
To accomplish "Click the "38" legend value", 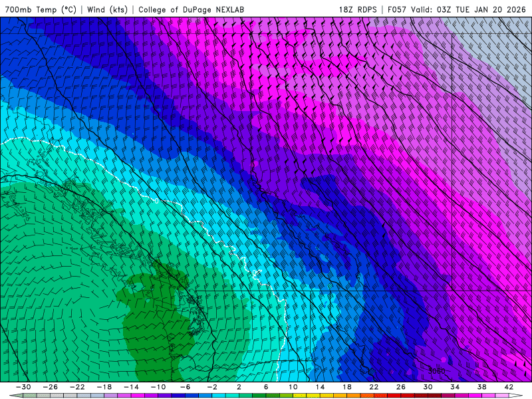I will [481, 387].
